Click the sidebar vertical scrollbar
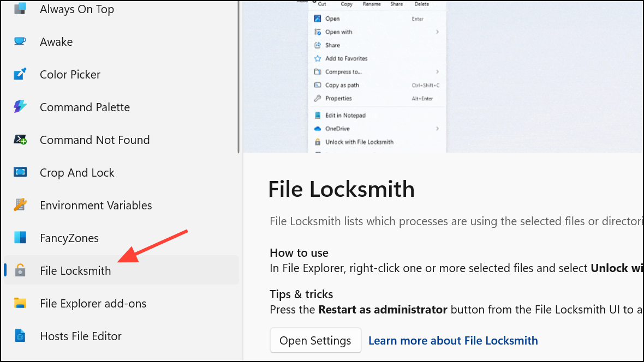Screen dimensions: 644x362 [x=238, y=77]
